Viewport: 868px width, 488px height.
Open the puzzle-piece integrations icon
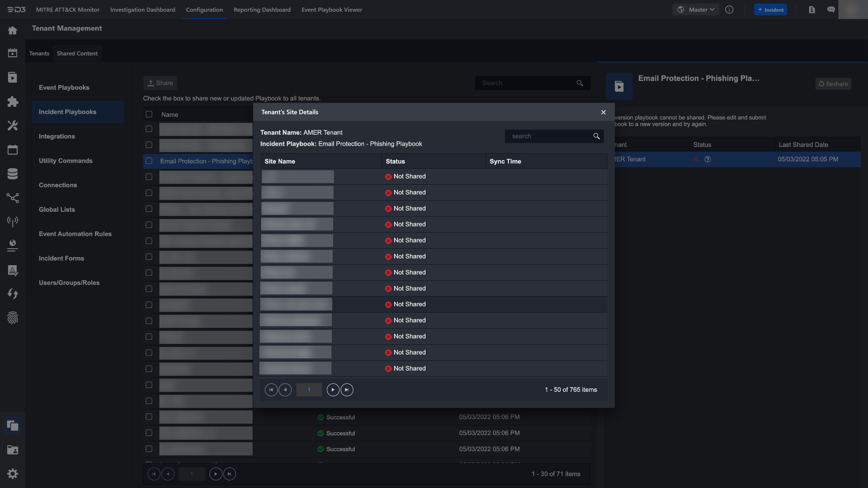tap(12, 102)
